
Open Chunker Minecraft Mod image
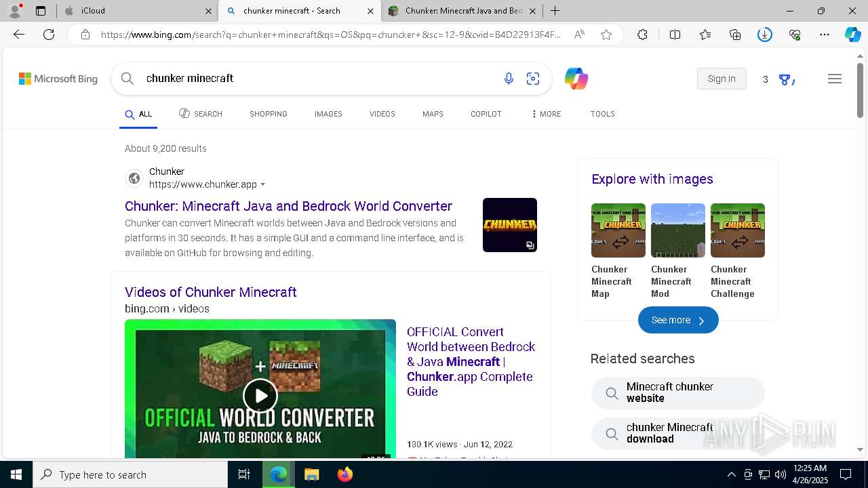[678, 230]
